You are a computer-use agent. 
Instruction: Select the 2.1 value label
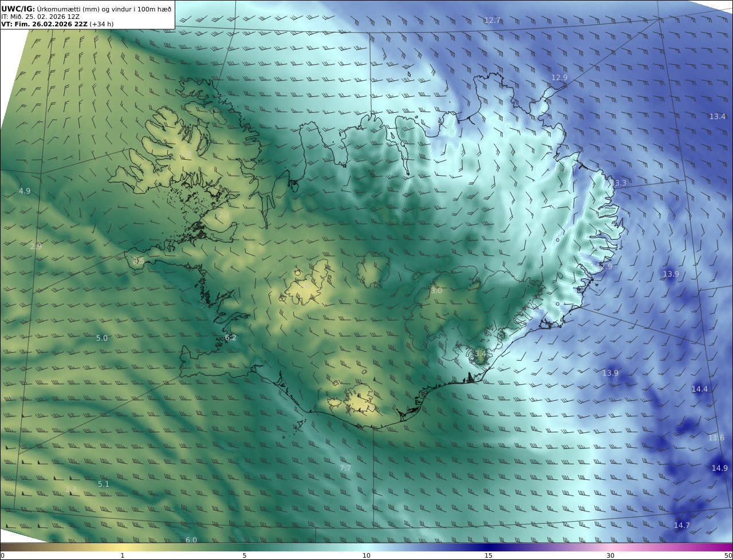coord(224,215)
